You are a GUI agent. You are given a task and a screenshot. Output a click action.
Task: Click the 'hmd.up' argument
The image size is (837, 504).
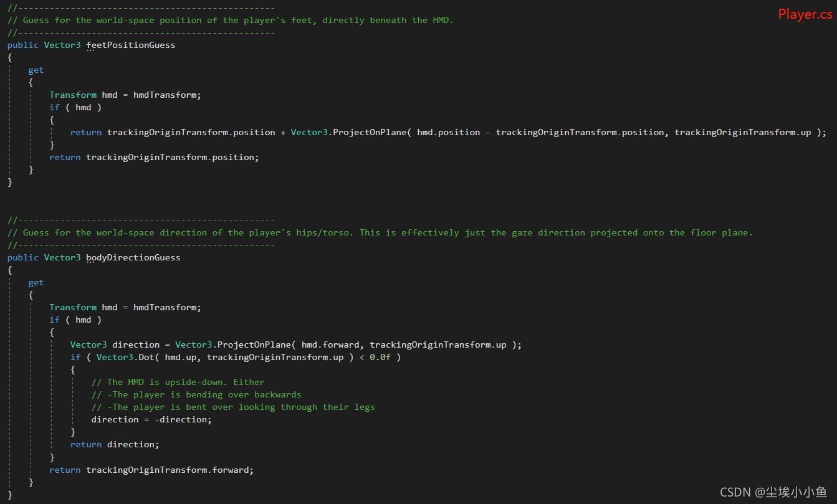click(180, 357)
